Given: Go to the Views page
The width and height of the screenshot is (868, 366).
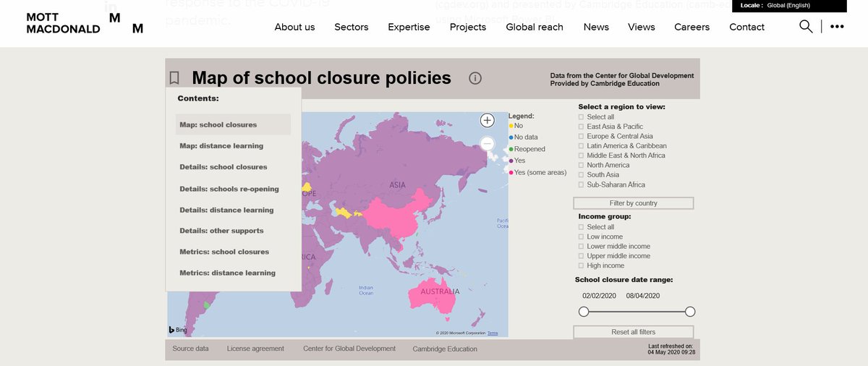Looking at the screenshot, I should coord(642,27).
